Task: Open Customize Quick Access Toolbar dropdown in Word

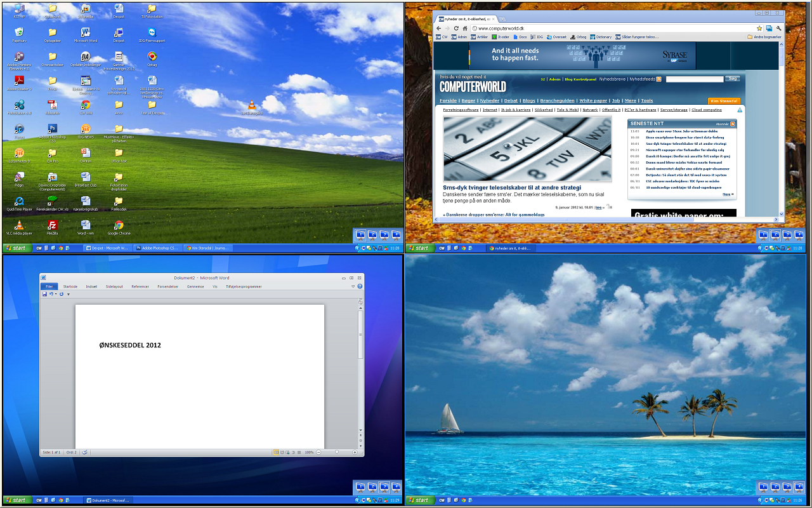Action: click(68, 294)
